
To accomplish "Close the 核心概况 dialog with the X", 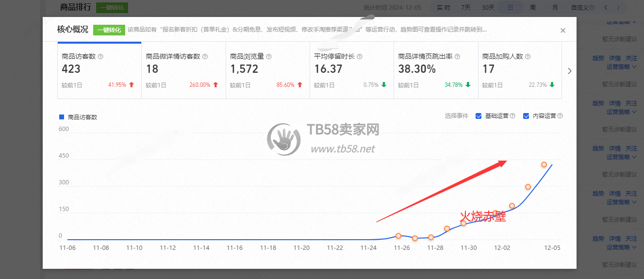I will click(563, 31).
